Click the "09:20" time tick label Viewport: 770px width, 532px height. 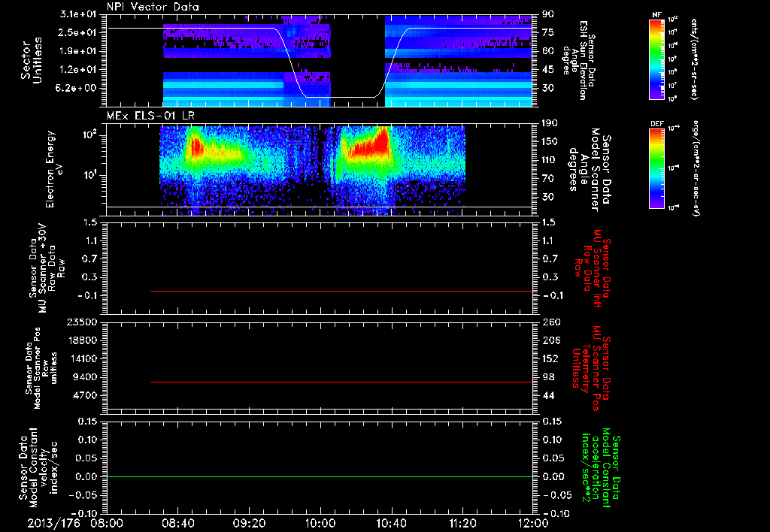click(249, 523)
